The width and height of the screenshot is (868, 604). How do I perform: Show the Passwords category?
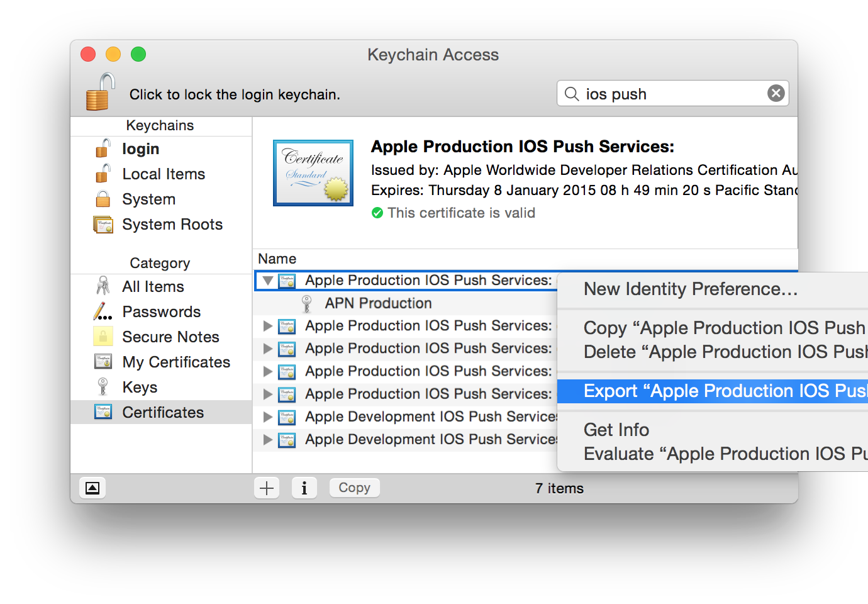(161, 312)
